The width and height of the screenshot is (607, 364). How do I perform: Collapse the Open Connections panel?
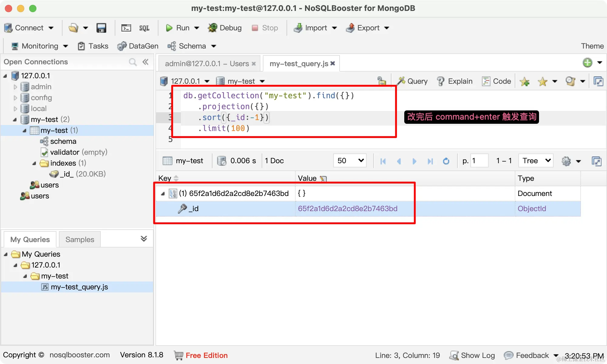point(146,62)
